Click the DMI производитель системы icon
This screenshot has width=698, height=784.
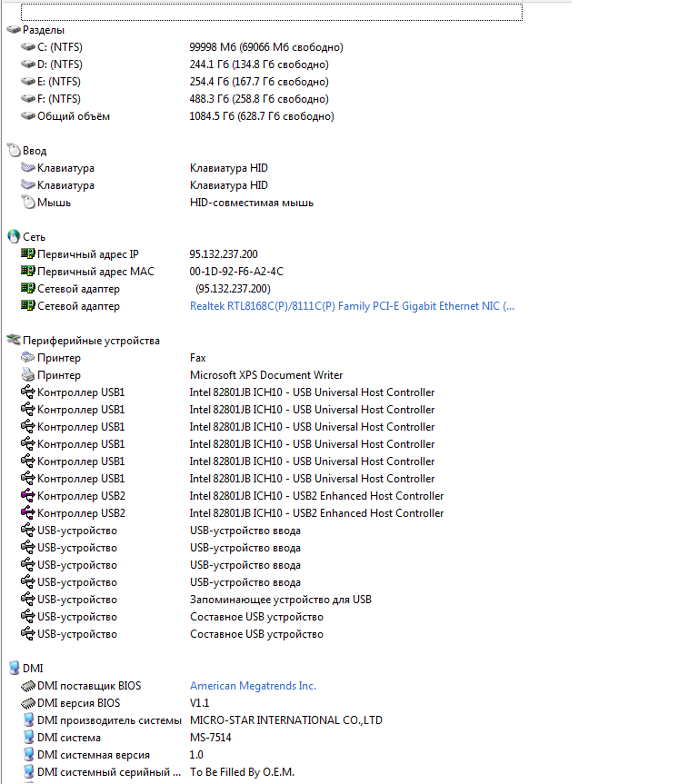28,720
